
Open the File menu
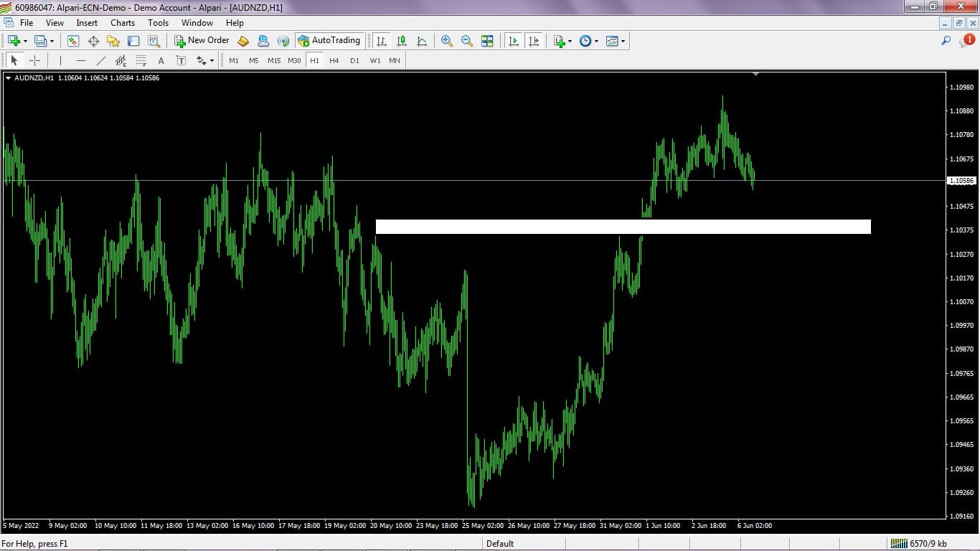click(x=27, y=23)
